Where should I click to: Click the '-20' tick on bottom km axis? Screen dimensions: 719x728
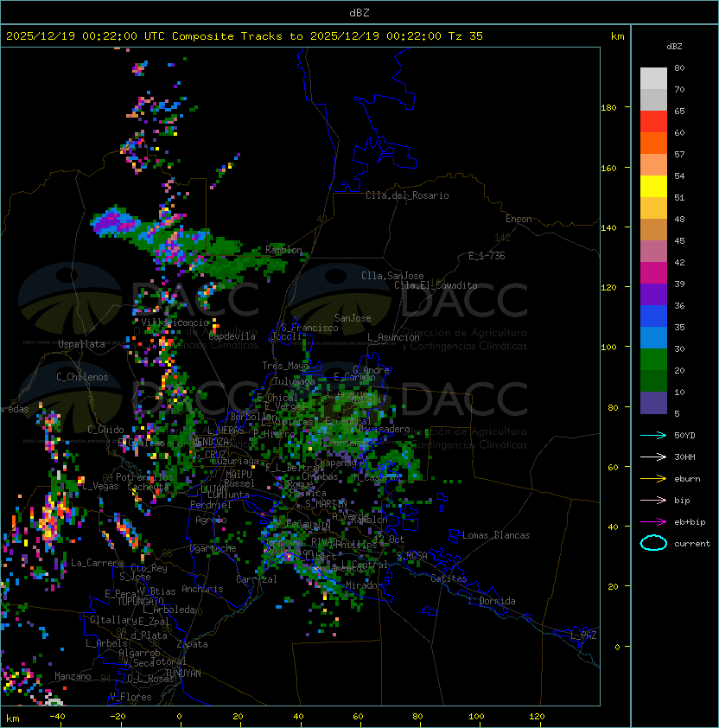[118, 717]
